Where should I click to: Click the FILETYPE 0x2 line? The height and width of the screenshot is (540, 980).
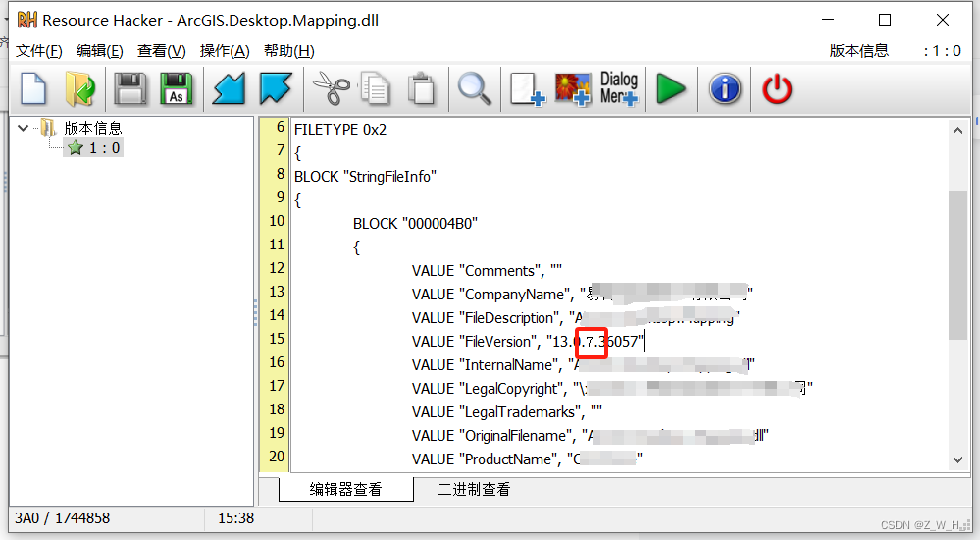point(340,130)
